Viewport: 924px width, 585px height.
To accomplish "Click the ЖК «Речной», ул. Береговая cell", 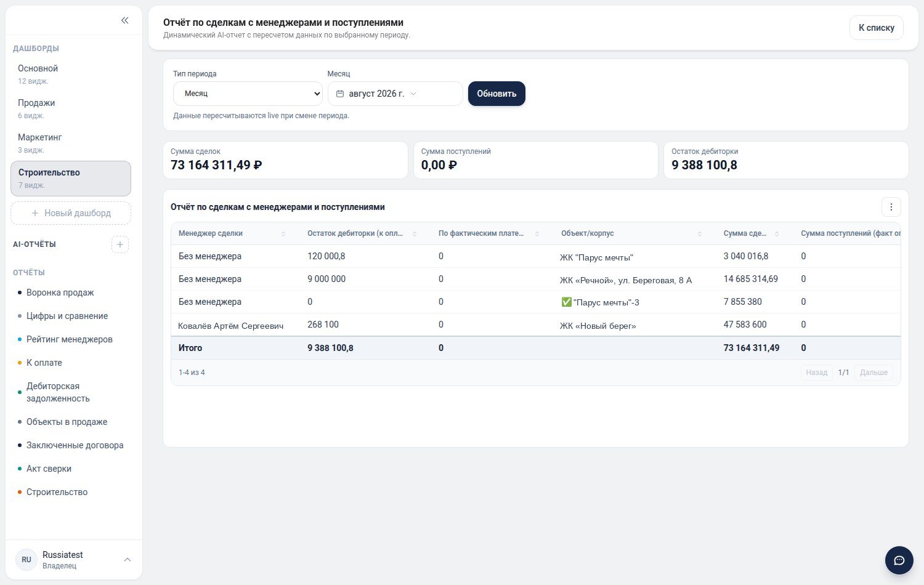I will click(626, 280).
